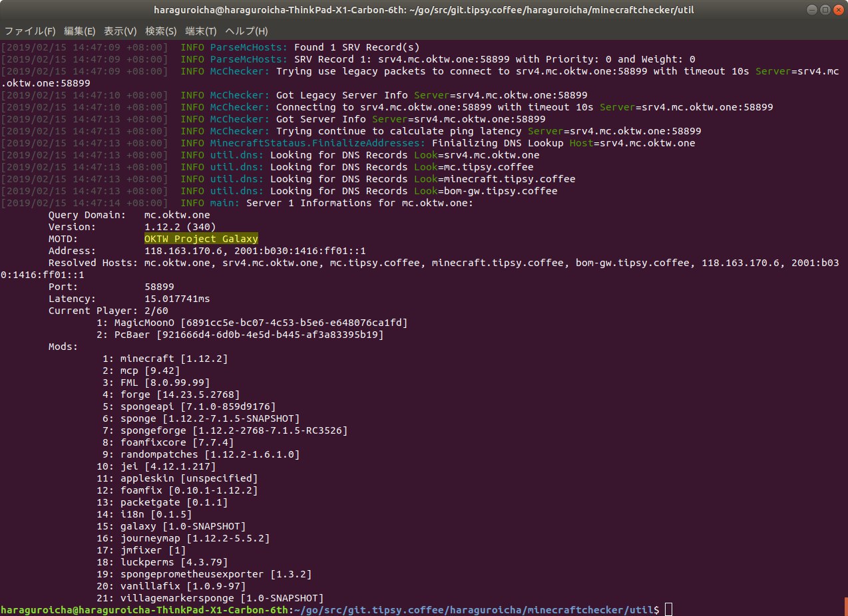Screen dimensions: 848x616
Task: Click the 'Query Domain:' value mc.oktw.one
Action: (x=177, y=215)
